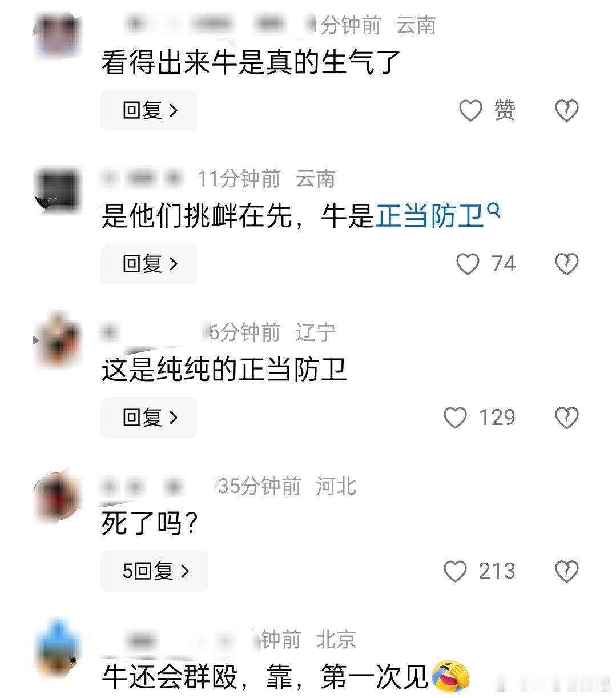This screenshot has width=616, height=698.
Task: Tap broken heart on '是他们挑衅在先' comment
Action: pos(567,264)
